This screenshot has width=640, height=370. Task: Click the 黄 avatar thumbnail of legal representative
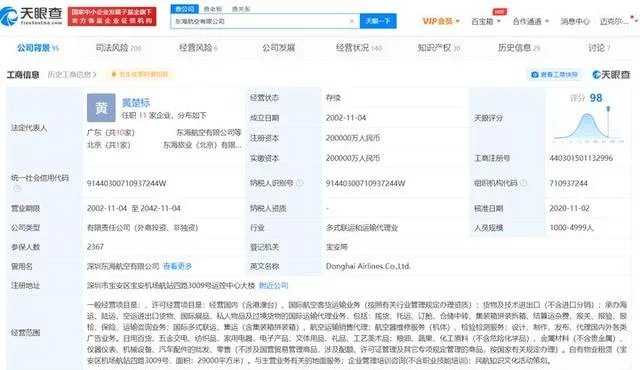(101, 108)
